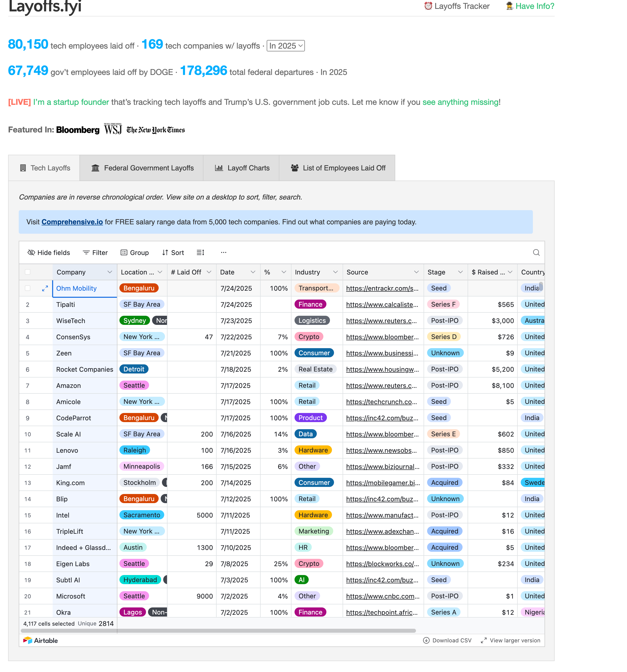Click the Download CSV icon button
Image resolution: width=627 pixels, height=672 pixels.
426,640
